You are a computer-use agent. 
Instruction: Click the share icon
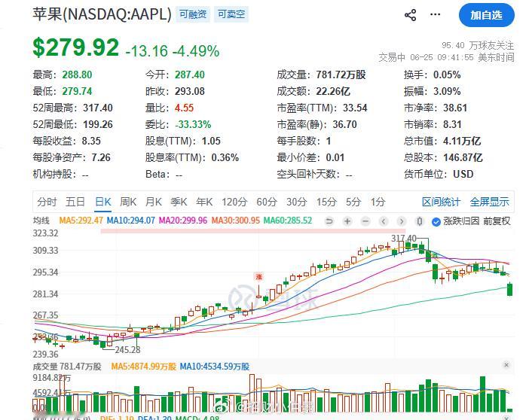[x=410, y=15]
